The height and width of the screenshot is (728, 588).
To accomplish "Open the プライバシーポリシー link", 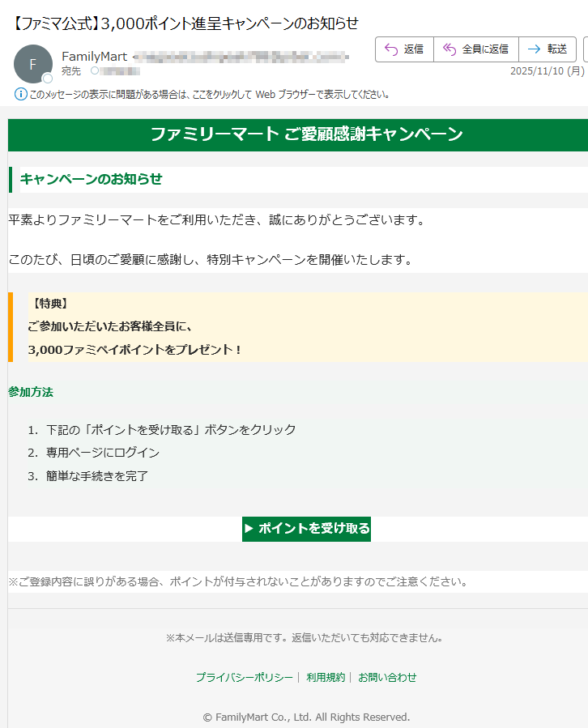I will click(245, 678).
